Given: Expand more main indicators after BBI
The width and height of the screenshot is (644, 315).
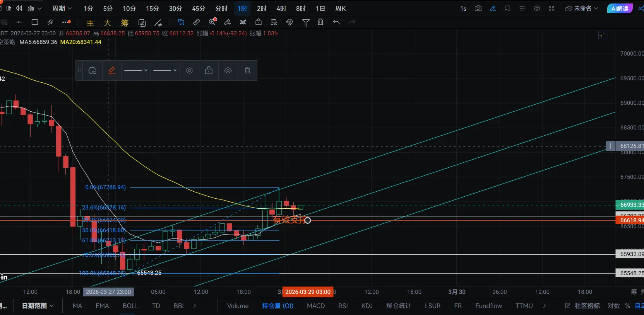Looking at the screenshot, I should [x=195, y=306].
